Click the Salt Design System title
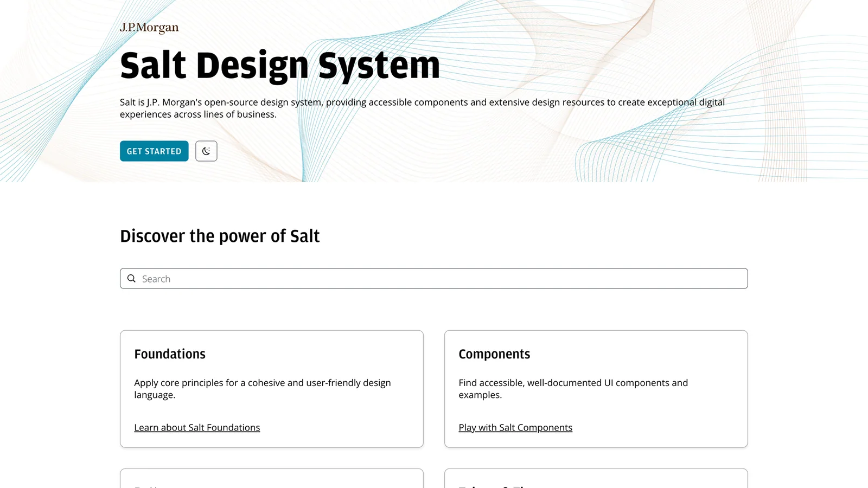This screenshot has height=488, width=868. pyautogui.click(x=280, y=66)
